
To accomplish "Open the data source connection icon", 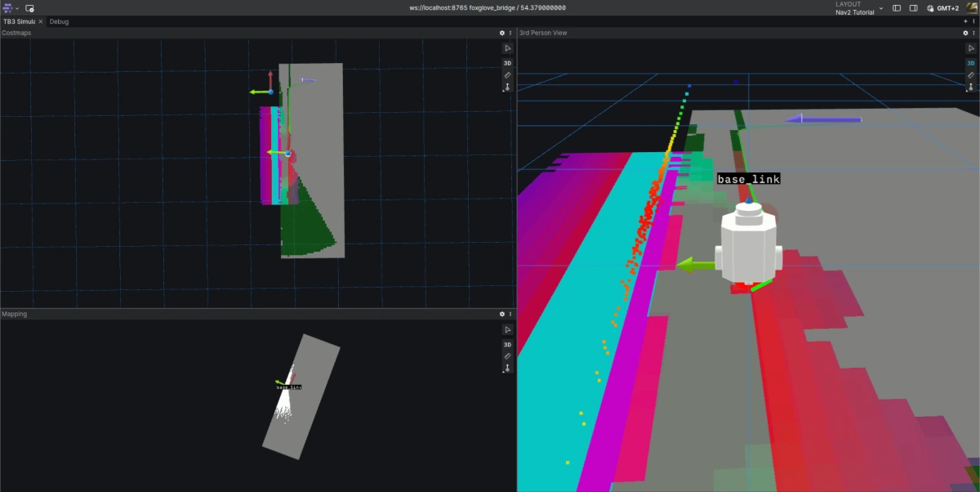I will click(29, 7).
